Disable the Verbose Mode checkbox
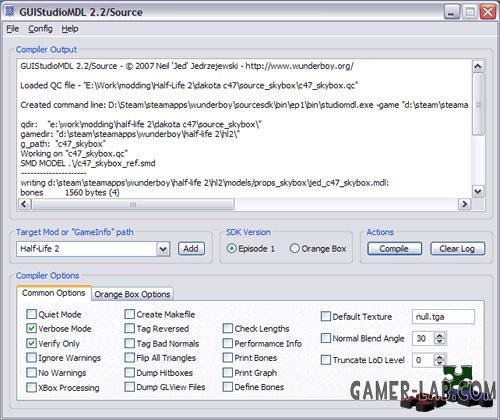500x420 pixels. pyautogui.click(x=31, y=328)
